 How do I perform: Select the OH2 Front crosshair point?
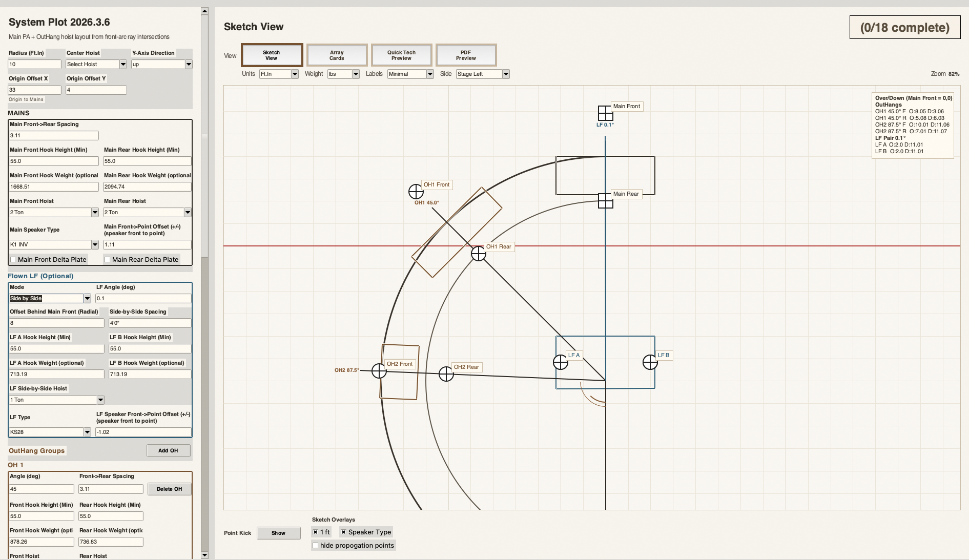[x=379, y=370]
